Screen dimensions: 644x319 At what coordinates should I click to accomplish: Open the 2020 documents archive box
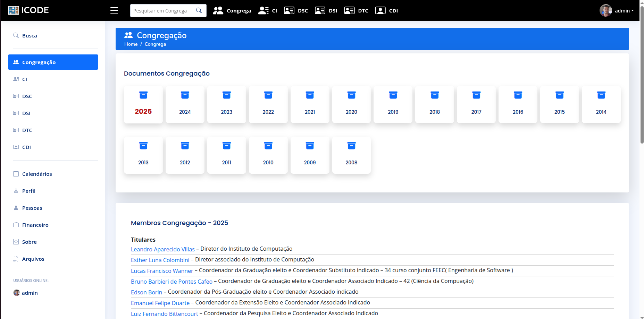351,104
